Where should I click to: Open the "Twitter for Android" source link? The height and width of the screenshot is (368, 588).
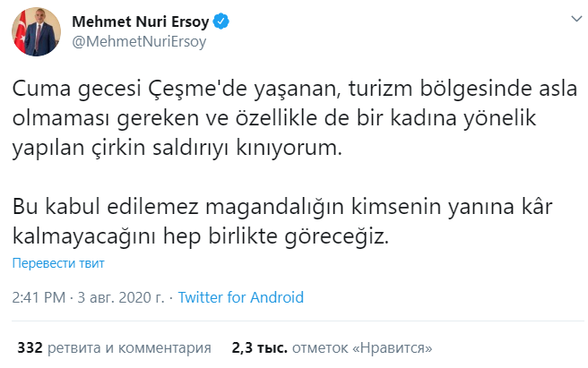point(241,297)
